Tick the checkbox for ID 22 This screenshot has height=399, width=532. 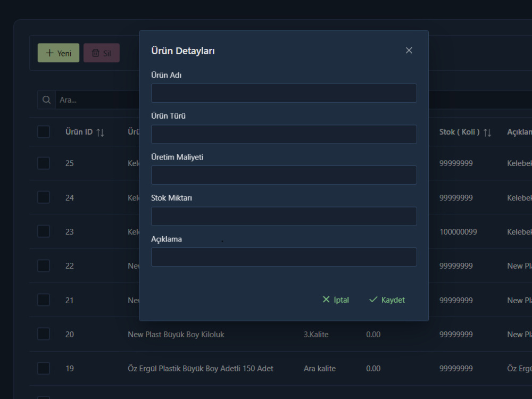[44, 265]
